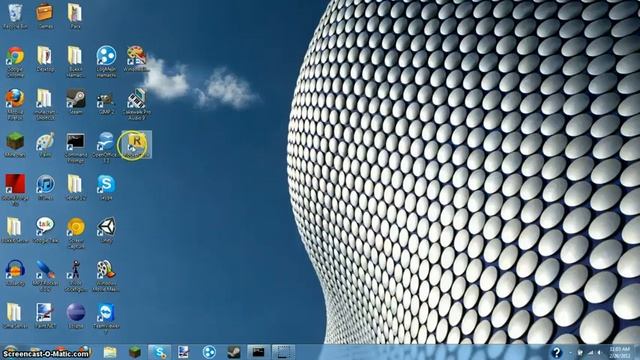Launch the Mozilla Firefox shortcut
The width and height of the screenshot is (640, 360).
click(15, 104)
